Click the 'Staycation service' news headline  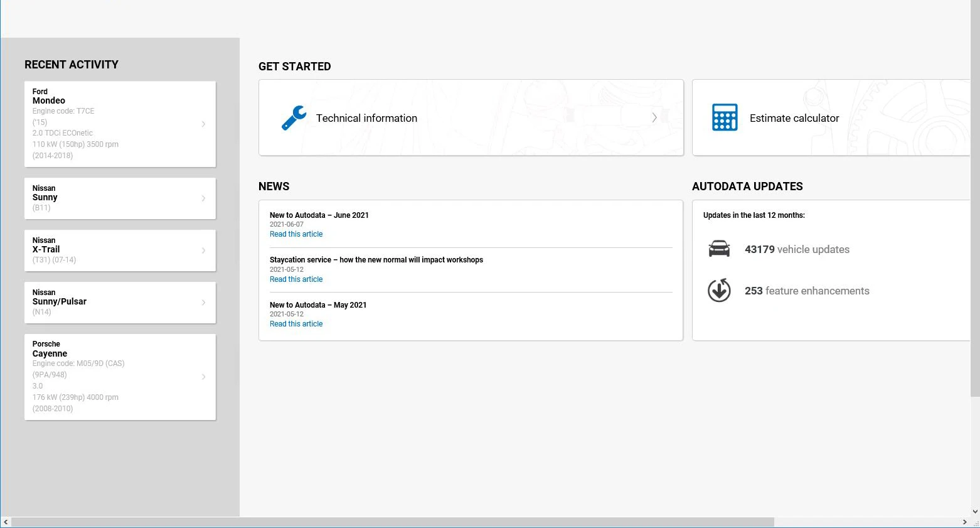(x=376, y=260)
